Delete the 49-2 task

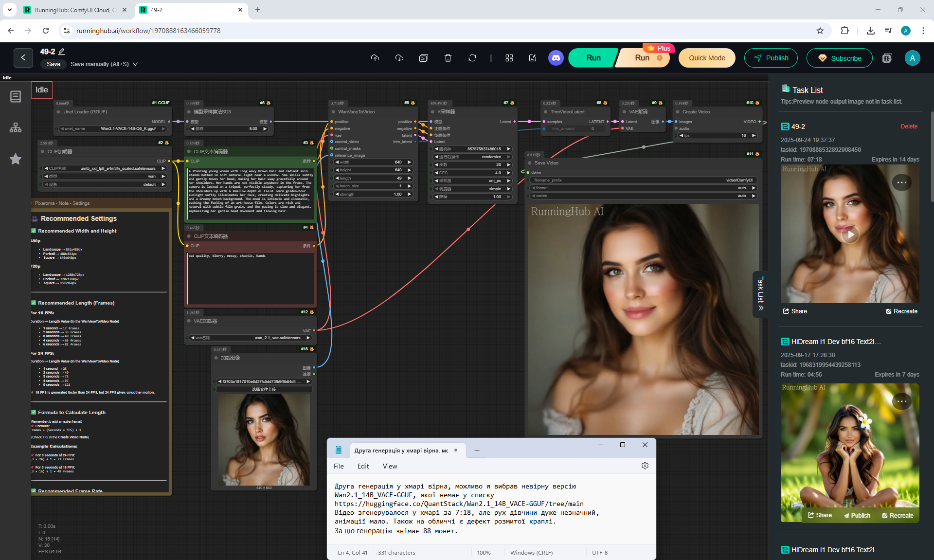click(908, 126)
